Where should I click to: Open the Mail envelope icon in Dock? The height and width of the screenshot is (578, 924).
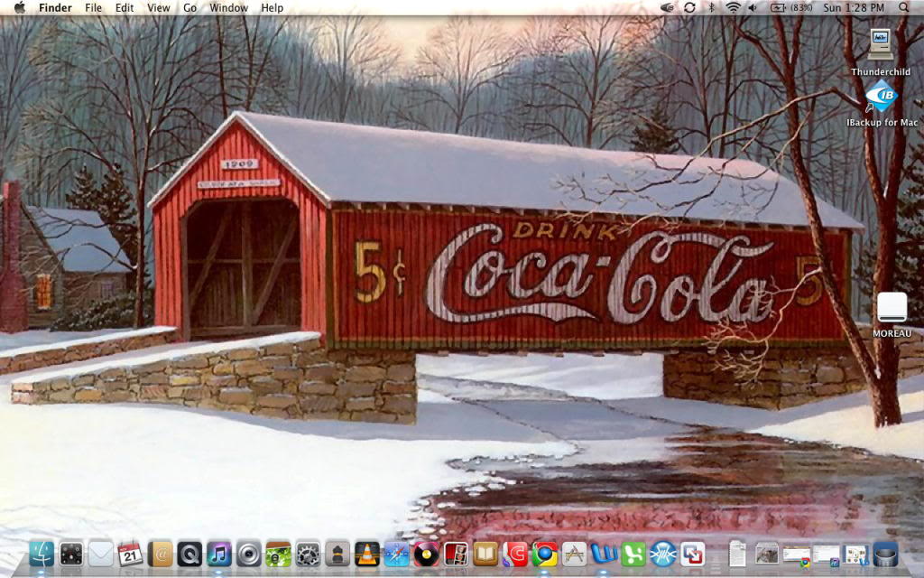(101, 555)
